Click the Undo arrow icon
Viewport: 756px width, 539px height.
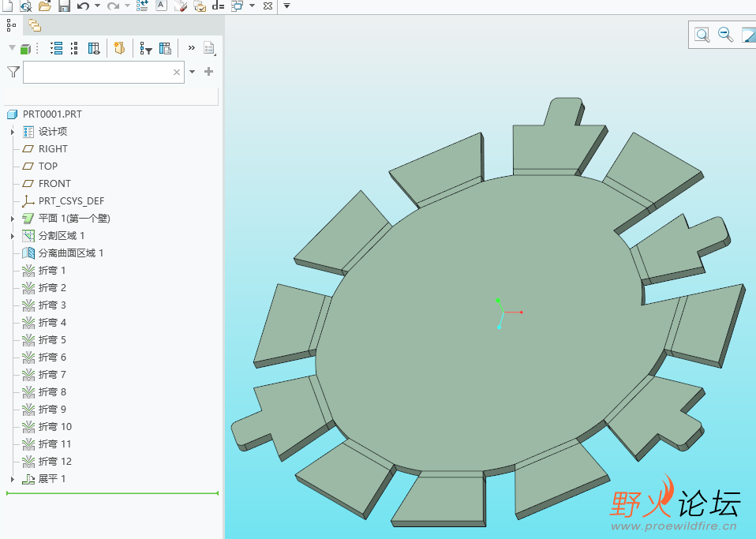(x=83, y=6)
